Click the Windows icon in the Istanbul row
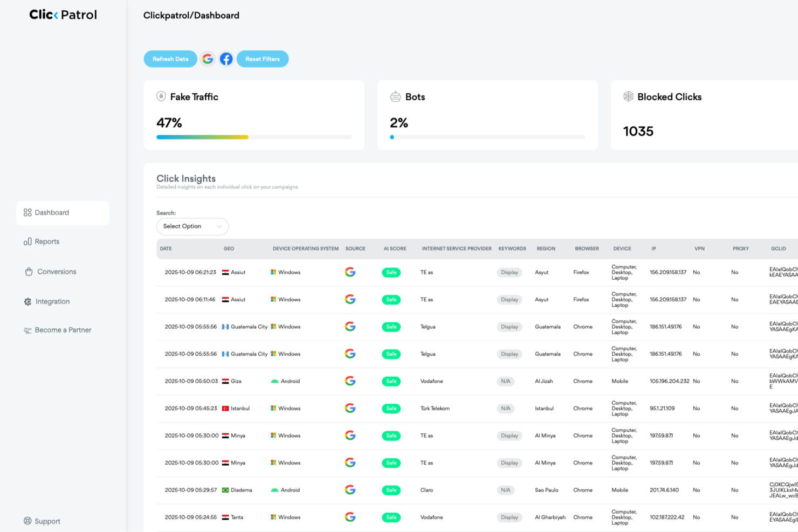This screenshot has height=532, width=798. pos(274,408)
